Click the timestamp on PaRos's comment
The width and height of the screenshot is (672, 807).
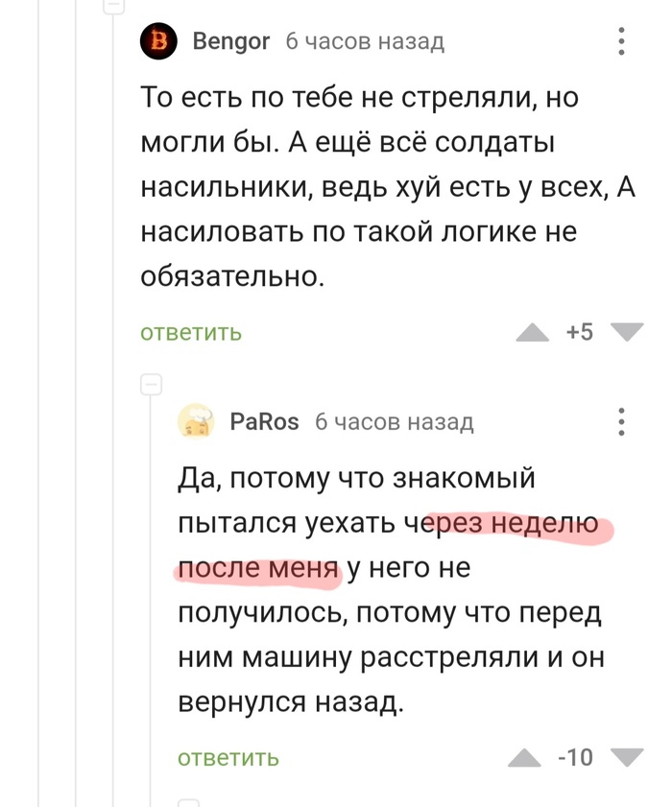coord(395,421)
